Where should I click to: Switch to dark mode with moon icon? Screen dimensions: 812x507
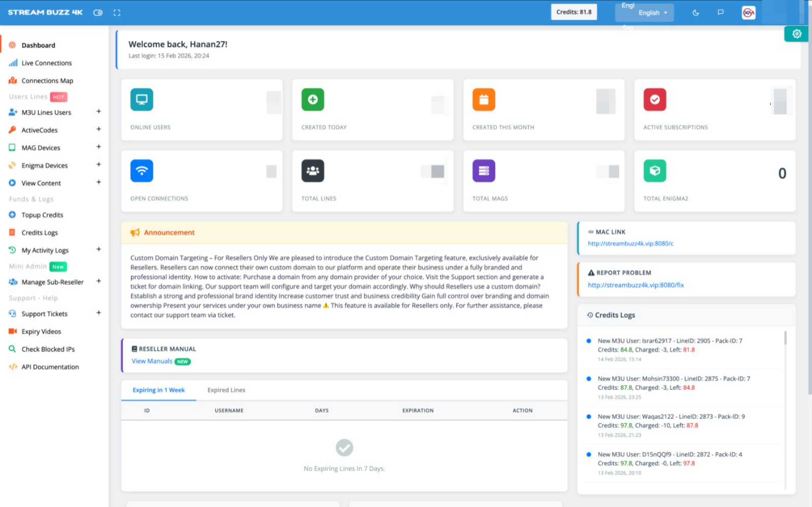696,13
